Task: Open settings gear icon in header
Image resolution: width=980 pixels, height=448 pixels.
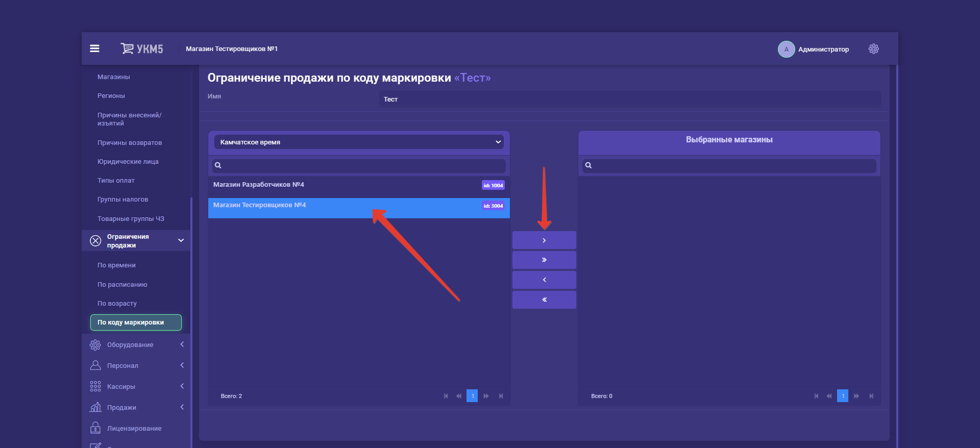Action: click(x=873, y=48)
